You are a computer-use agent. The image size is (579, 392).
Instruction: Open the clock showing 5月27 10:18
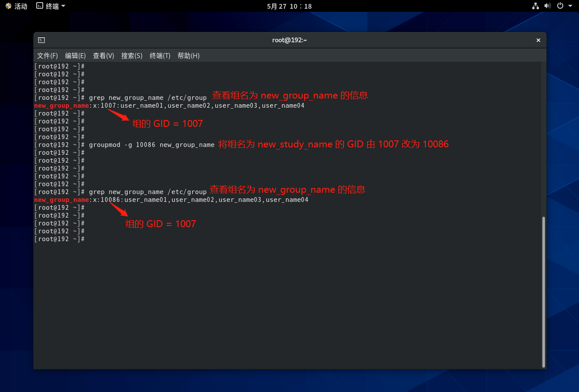tap(289, 6)
